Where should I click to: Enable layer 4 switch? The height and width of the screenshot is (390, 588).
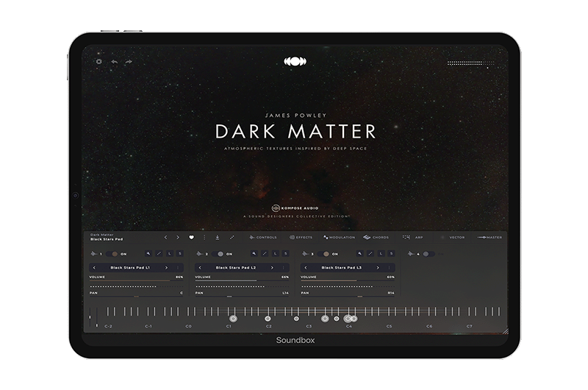point(429,254)
